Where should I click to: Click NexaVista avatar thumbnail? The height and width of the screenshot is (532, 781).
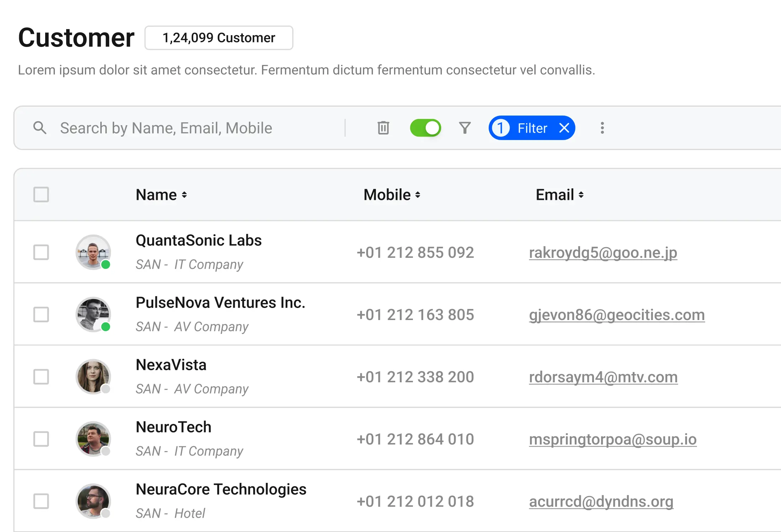(93, 377)
